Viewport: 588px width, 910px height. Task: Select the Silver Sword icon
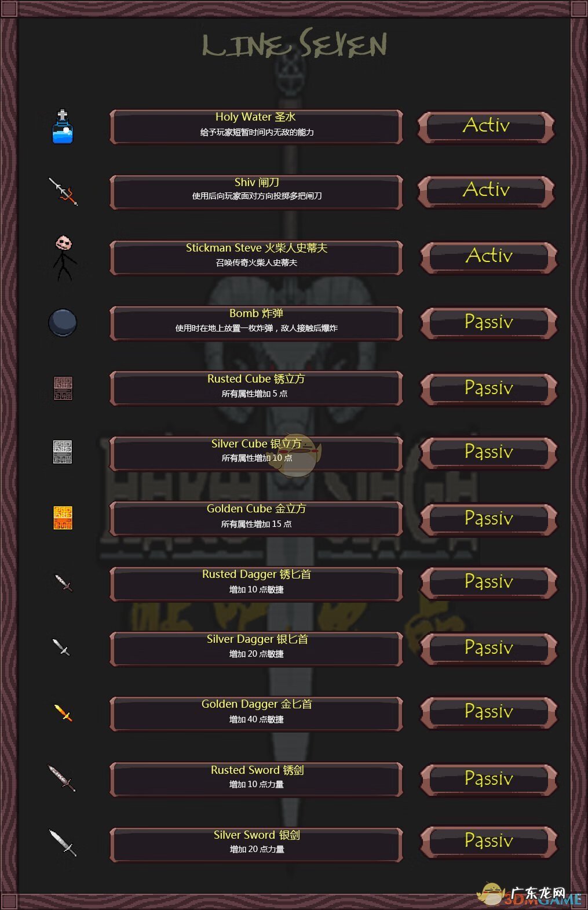(62, 843)
